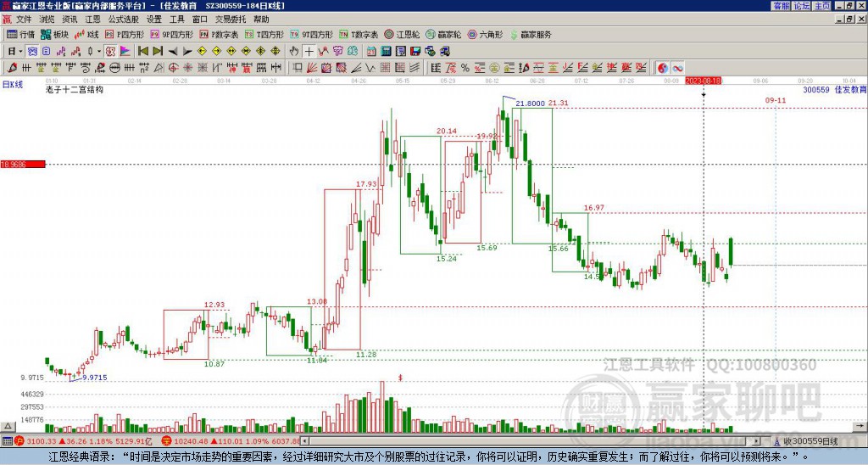The height and width of the screenshot is (465, 868).
Task: Toggle the yin-yang icon
Action: (x=662, y=68)
